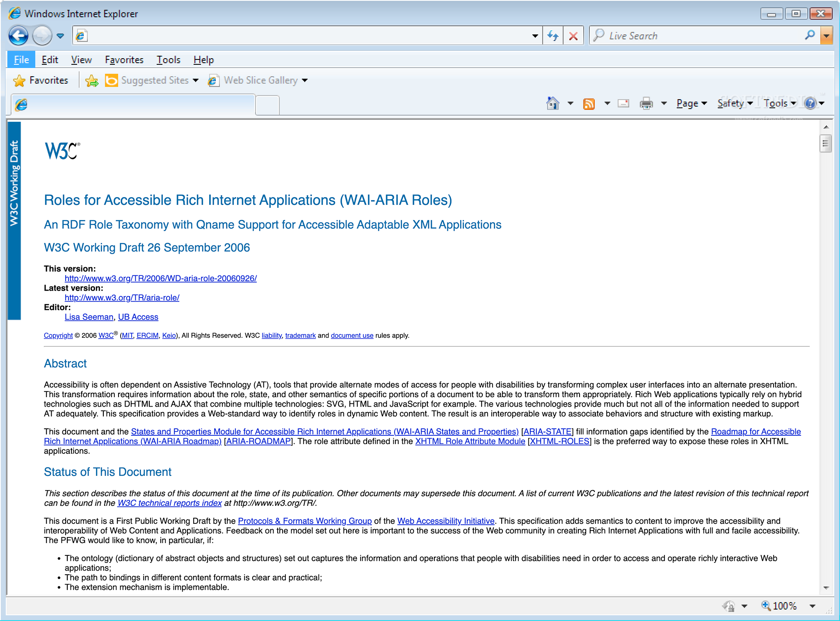The width and height of the screenshot is (840, 621).
Task: Expand the address bar history dropdown
Action: pos(534,36)
